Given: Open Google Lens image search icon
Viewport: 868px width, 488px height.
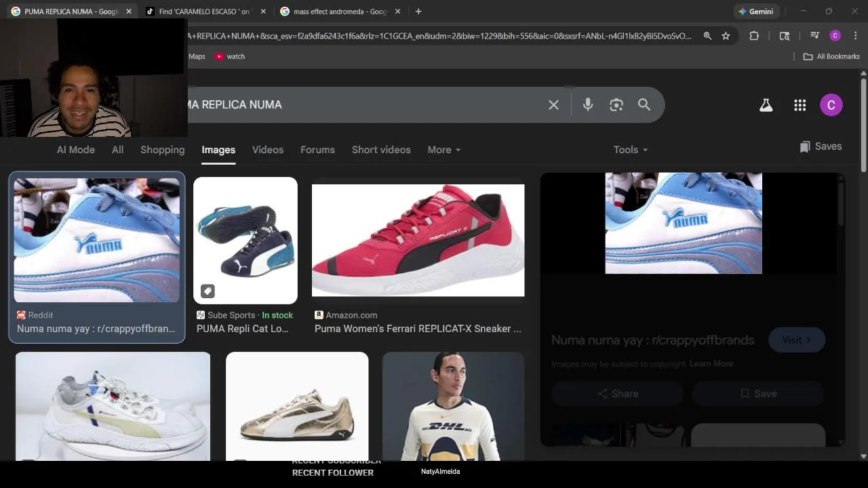Looking at the screenshot, I should point(616,104).
